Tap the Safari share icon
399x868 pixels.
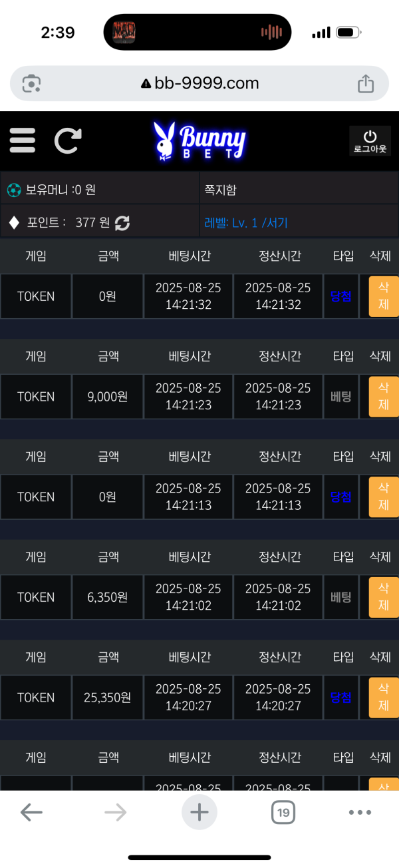click(366, 84)
